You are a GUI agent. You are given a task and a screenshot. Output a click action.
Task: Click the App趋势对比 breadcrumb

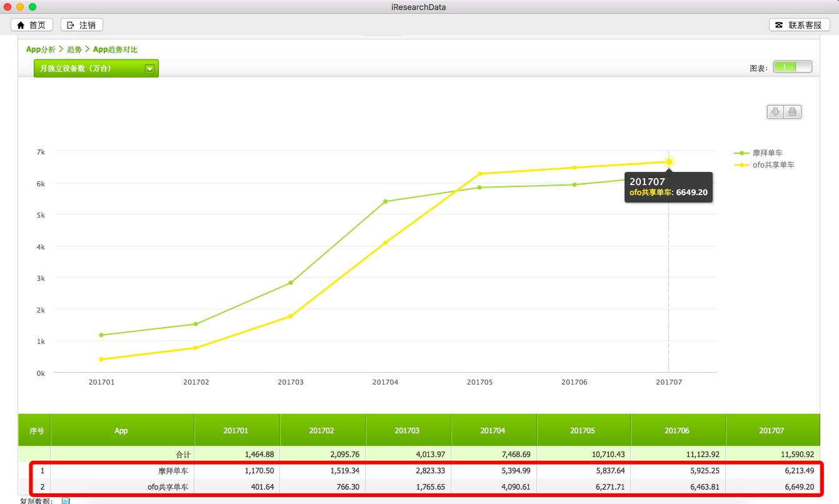click(x=115, y=49)
